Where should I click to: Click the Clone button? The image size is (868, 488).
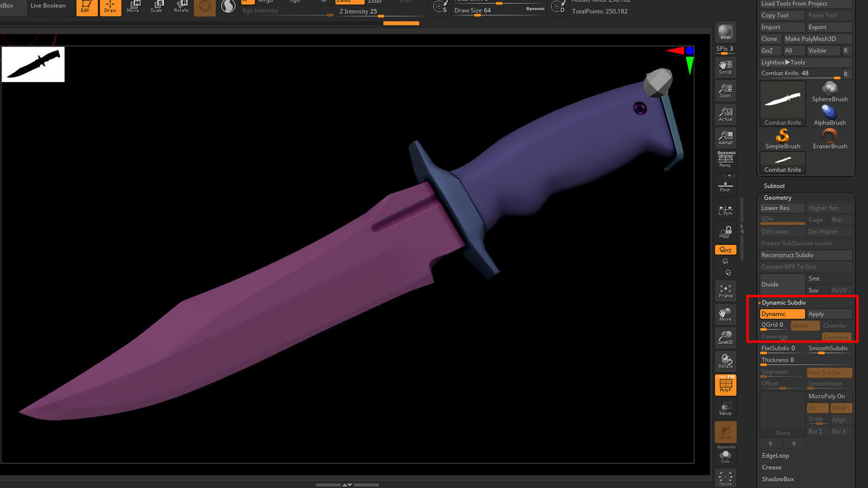pos(770,39)
